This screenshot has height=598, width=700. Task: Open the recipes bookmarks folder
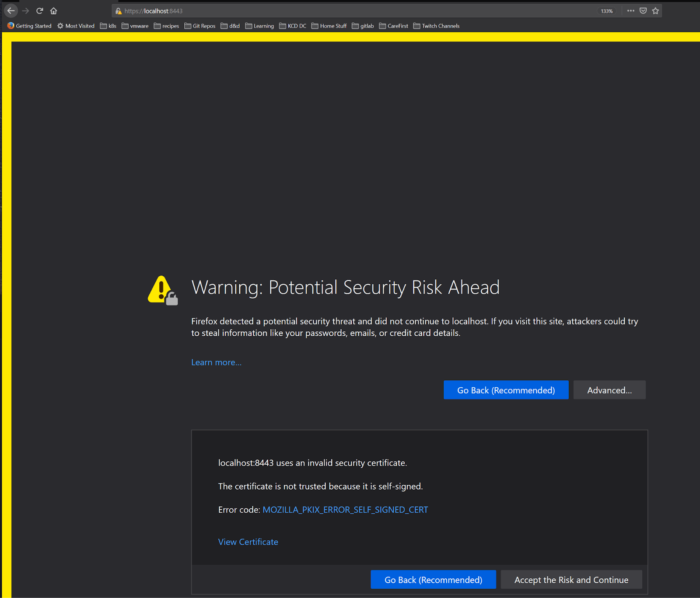pos(166,26)
